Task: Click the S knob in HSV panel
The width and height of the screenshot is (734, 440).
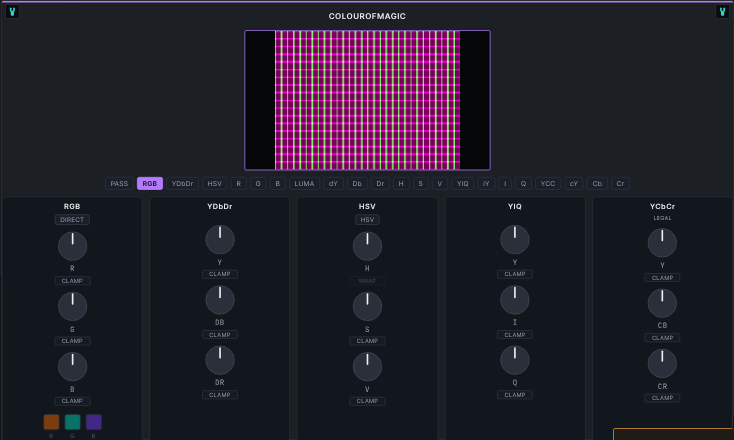Action: click(367, 307)
